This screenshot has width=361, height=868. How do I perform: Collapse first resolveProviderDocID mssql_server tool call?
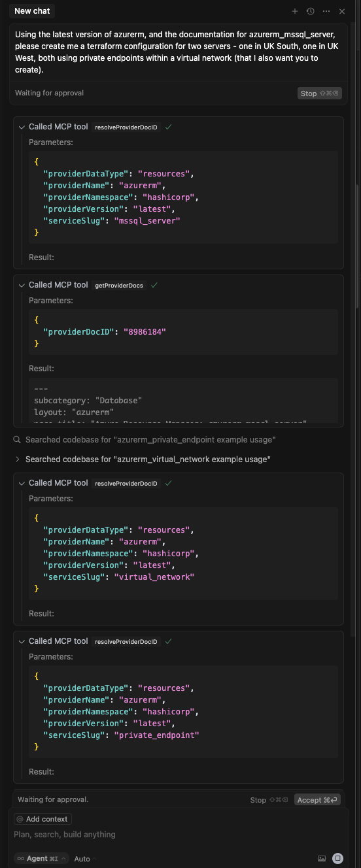(22, 127)
